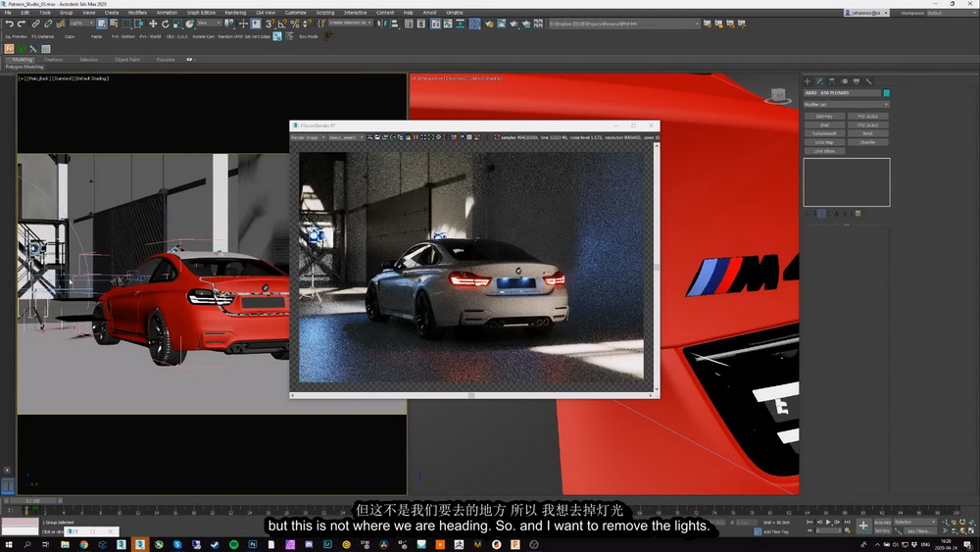Toggle the 3D Snaps button
The image size is (980, 552).
(269, 24)
